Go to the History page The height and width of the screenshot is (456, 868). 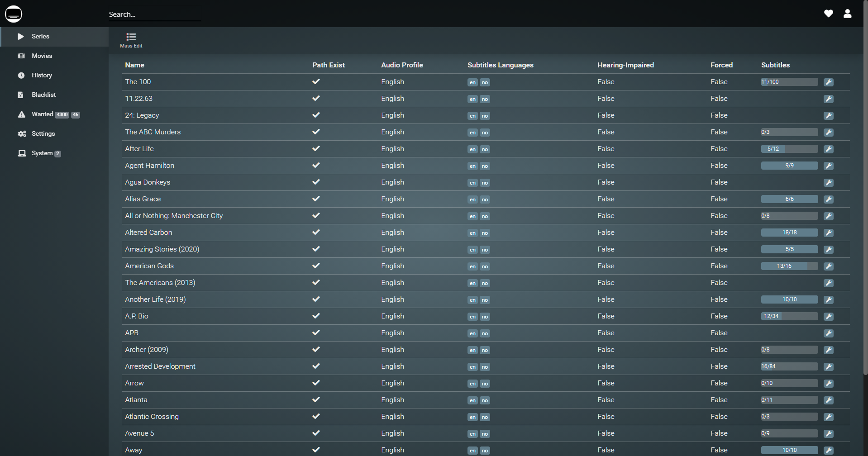point(42,75)
